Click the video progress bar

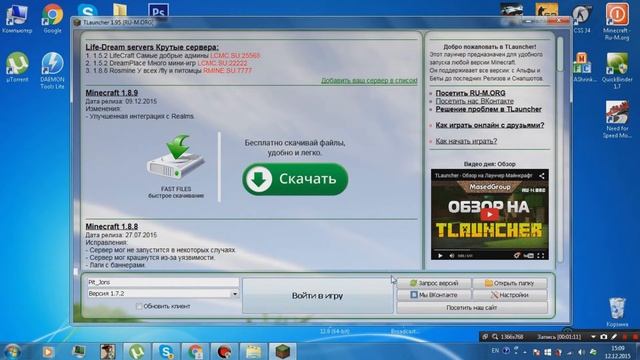click(x=489, y=250)
